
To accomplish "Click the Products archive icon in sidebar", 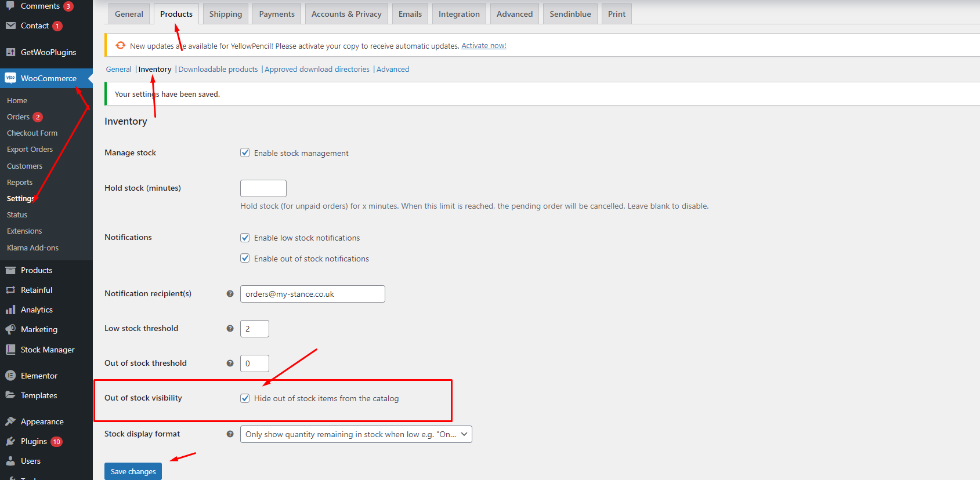I will (x=10, y=270).
